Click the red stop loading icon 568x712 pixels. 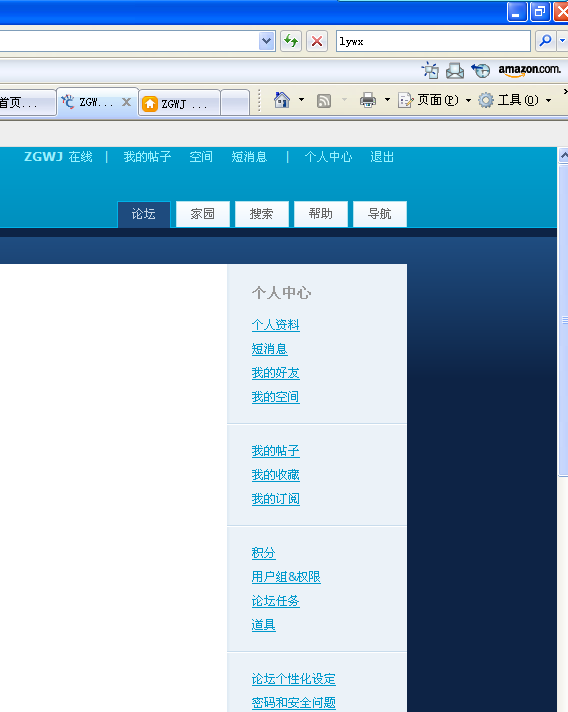(x=317, y=42)
